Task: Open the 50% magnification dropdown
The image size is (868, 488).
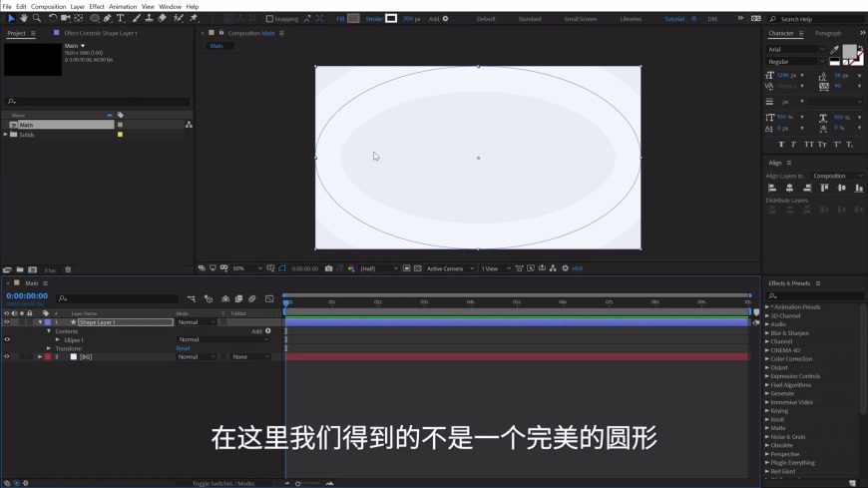Action: click(247, 268)
